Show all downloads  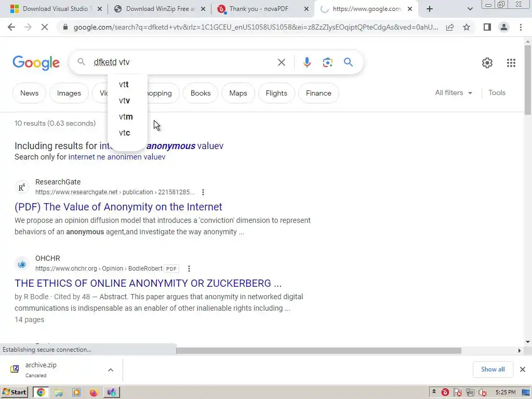[493, 369]
